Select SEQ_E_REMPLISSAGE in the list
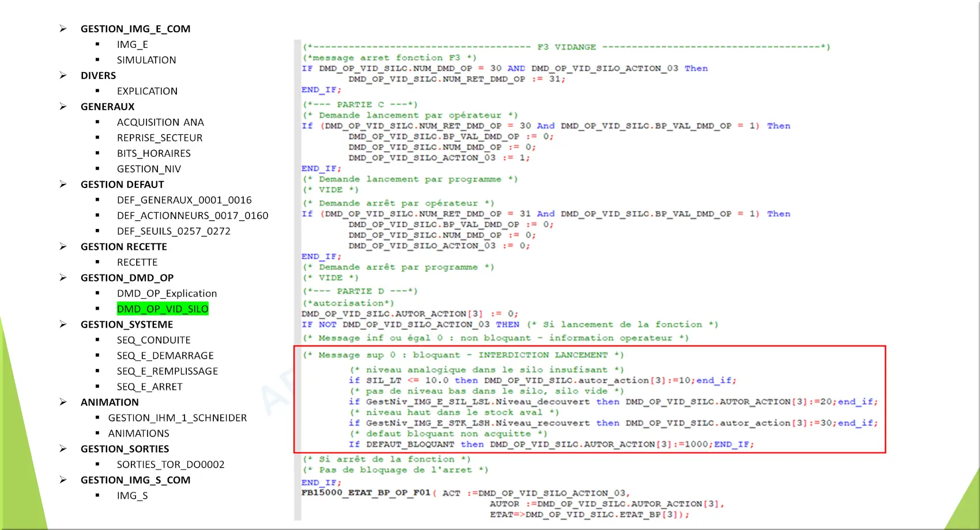 point(167,371)
